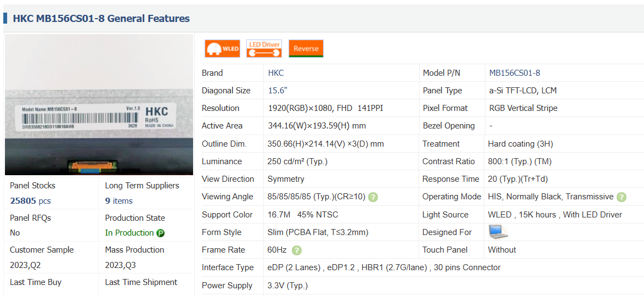Open the 25805 pcs panel stocks link
Screen dimensions: 644x296
30,201
